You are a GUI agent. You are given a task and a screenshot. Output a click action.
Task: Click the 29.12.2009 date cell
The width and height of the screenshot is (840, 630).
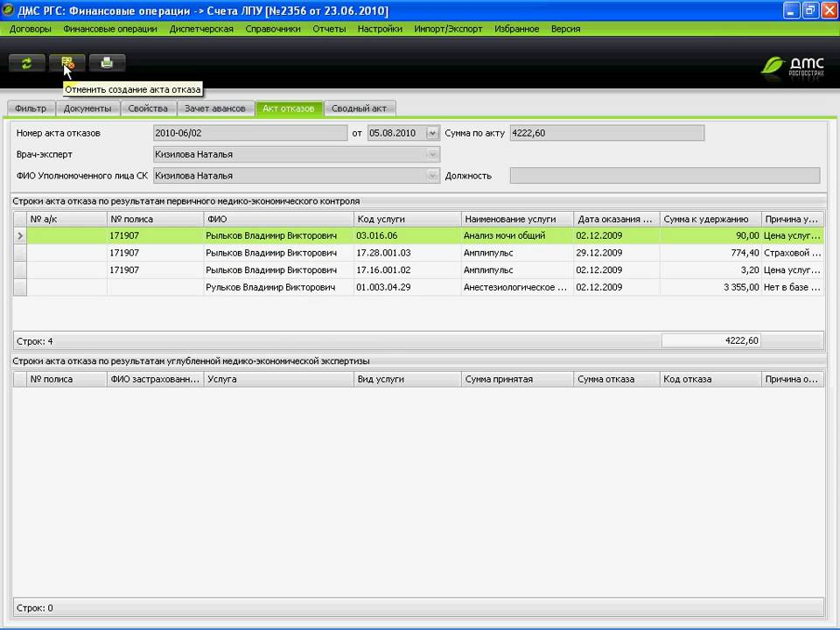click(617, 253)
